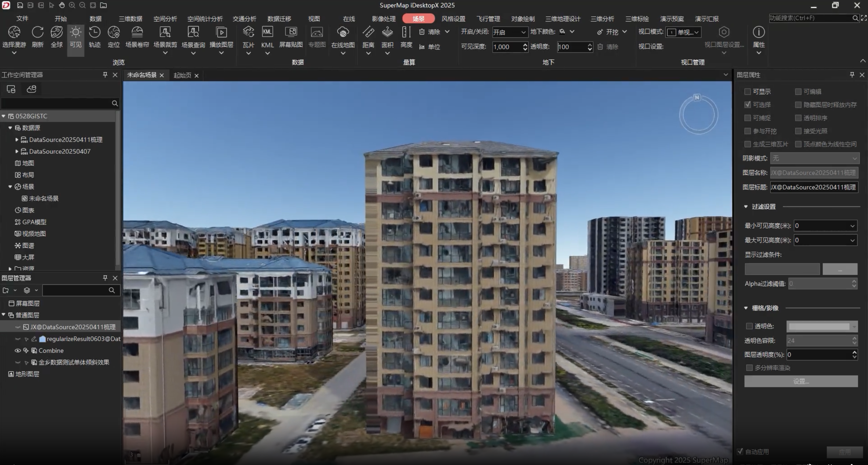Click the 图层标题 text field

click(x=814, y=187)
